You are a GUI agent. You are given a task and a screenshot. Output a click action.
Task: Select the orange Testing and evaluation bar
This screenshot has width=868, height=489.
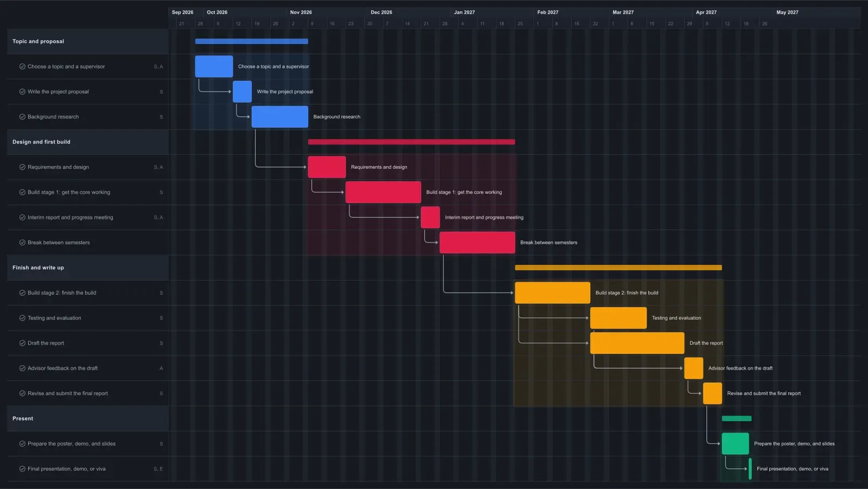pos(618,318)
